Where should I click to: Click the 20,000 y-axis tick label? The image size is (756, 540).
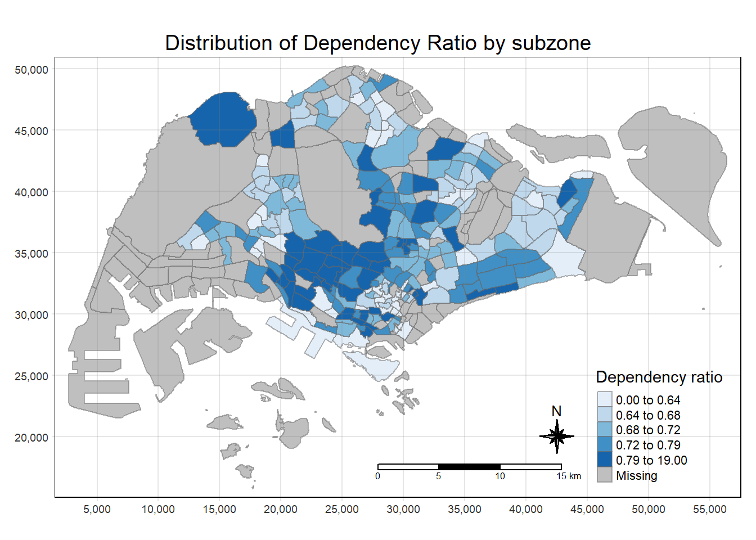31,438
